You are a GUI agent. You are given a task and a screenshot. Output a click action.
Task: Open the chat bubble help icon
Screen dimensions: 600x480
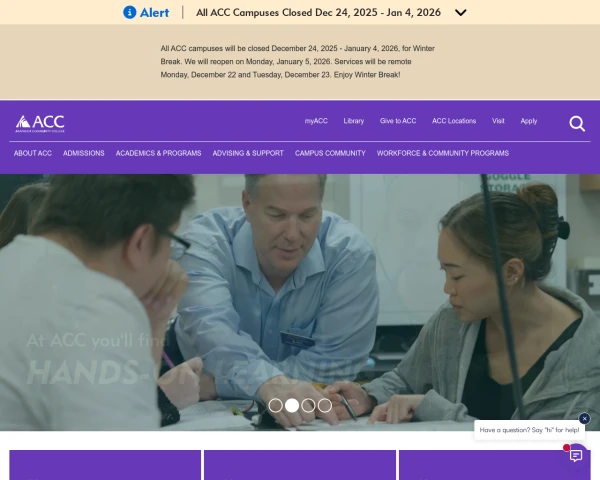coord(576,456)
